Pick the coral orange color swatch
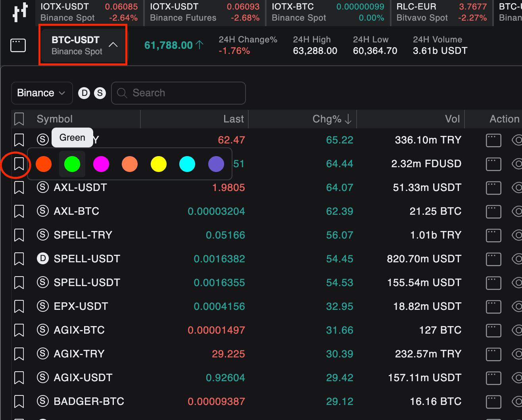This screenshot has height=420, width=522. [130, 164]
